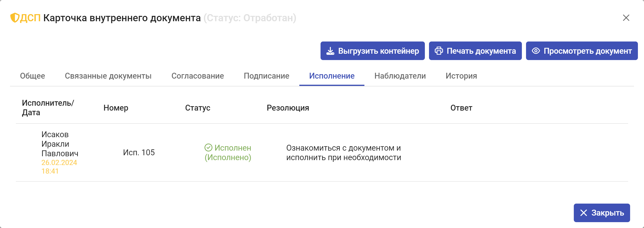Viewport: 644px width, 228px height.
Task: Click the Просмотреть документ button
Action: (582, 51)
